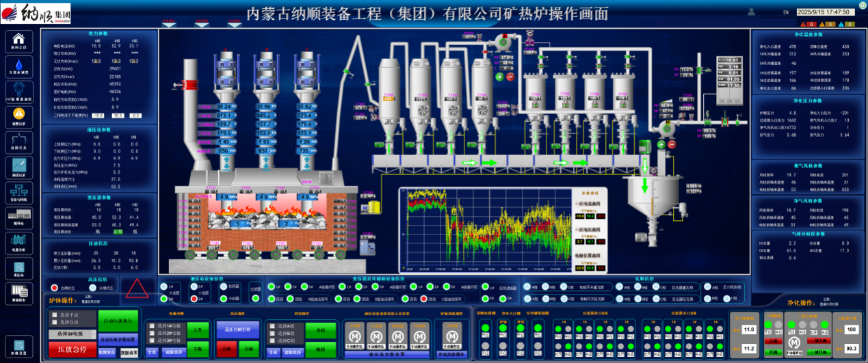Open the parameter settings icon
This screenshot has height=363, width=868.
(18, 343)
